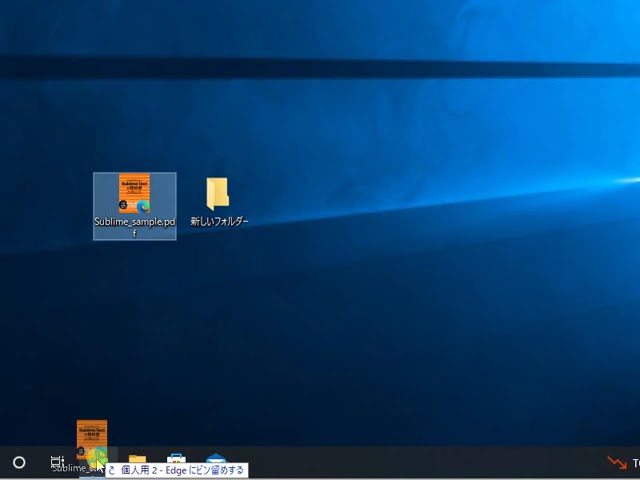Screen dimensions: 640x480
Task: Click the 個人用 2 - Edge にピン留めする tooltip
Action: pos(181,470)
